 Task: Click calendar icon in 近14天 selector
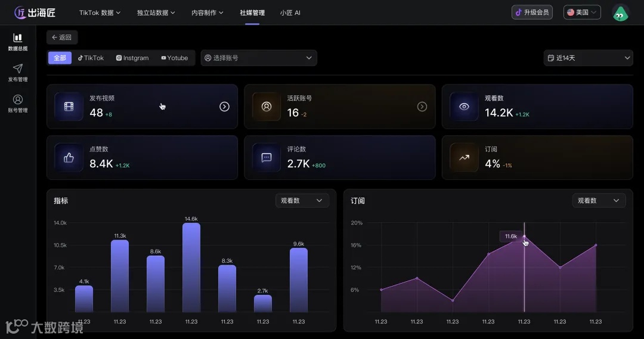click(x=551, y=58)
